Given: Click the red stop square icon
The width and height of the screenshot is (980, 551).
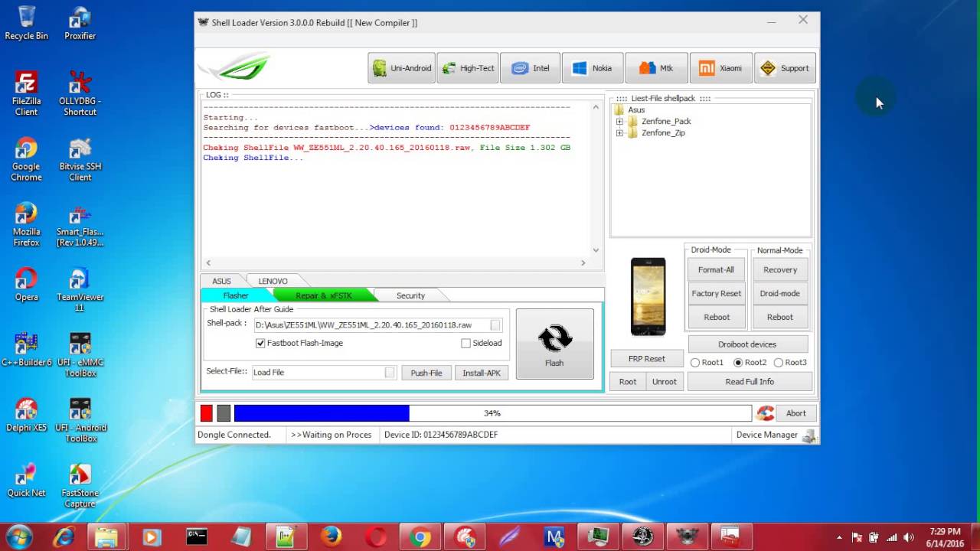Looking at the screenshot, I should (206, 413).
